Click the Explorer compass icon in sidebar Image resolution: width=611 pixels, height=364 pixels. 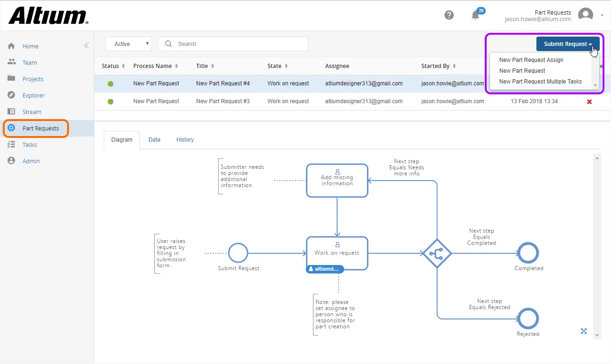(x=12, y=95)
